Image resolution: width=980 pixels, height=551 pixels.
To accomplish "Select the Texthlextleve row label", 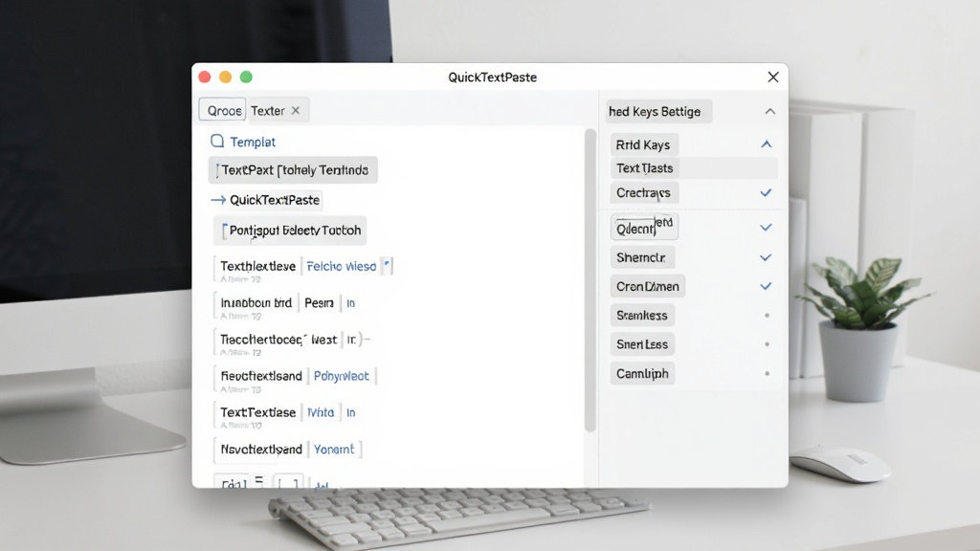I will coord(257,266).
